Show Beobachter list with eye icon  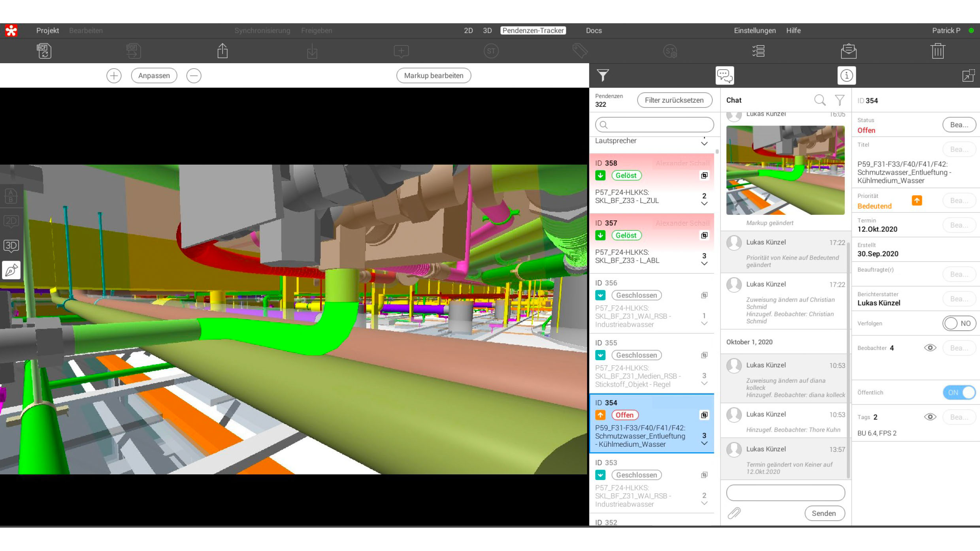930,348
